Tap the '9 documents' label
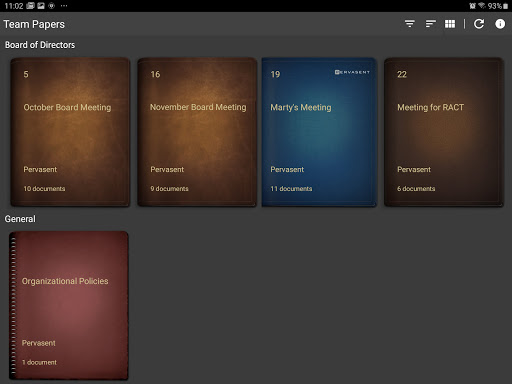 pos(169,188)
